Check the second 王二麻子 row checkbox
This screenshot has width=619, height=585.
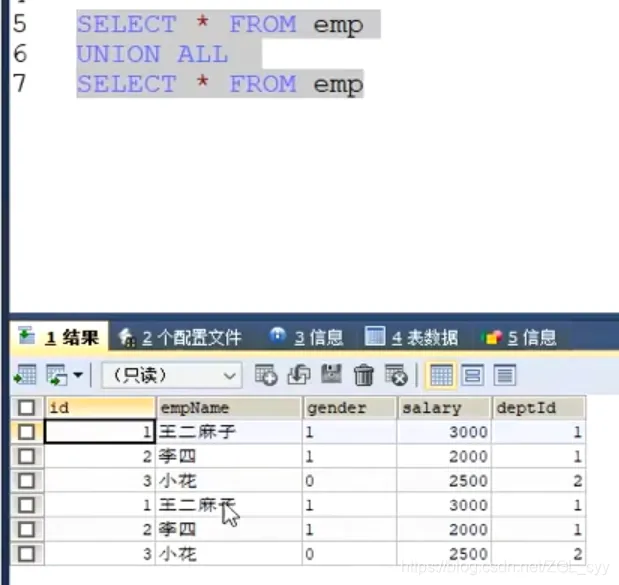[26, 505]
